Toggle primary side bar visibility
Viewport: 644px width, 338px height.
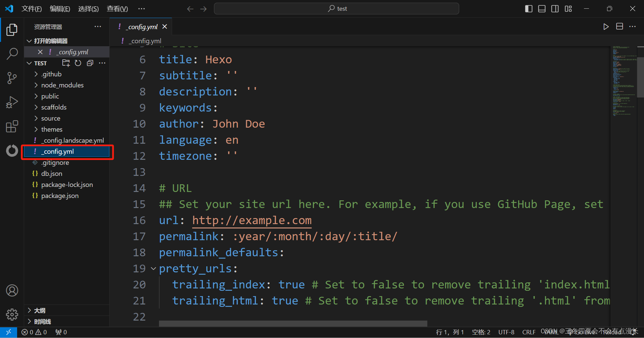[529, 9]
